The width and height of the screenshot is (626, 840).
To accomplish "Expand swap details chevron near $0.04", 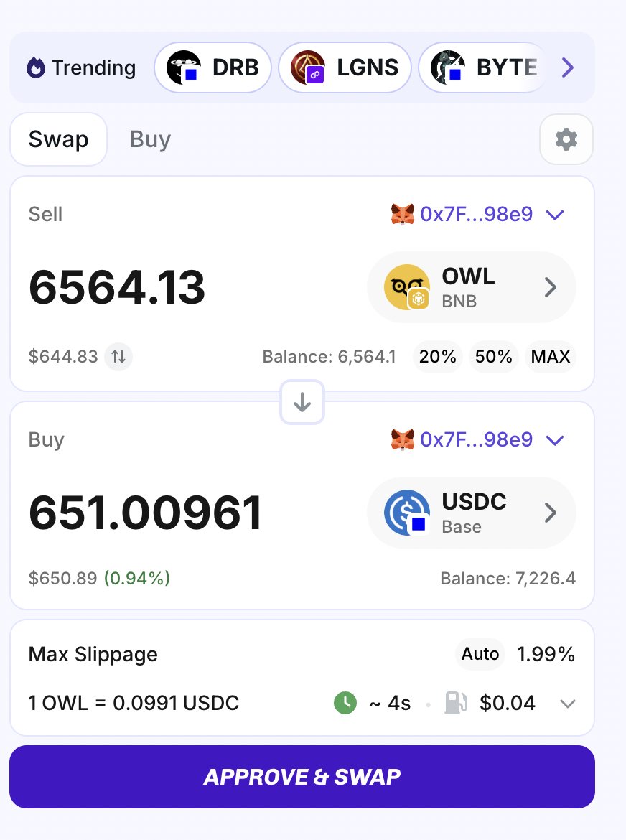I will (568, 704).
